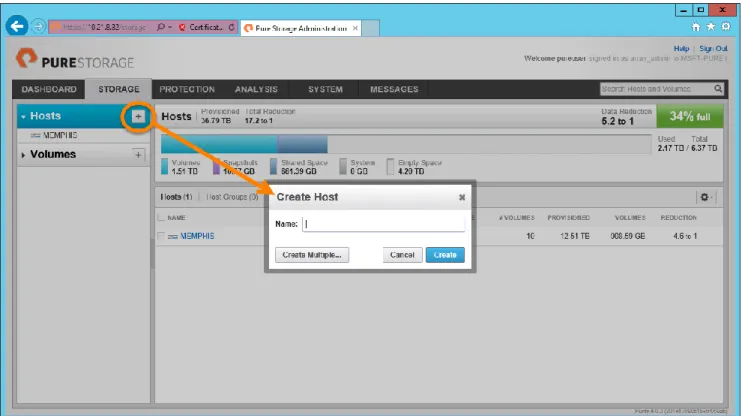Click the browser forward arrow button

point(38,27)
